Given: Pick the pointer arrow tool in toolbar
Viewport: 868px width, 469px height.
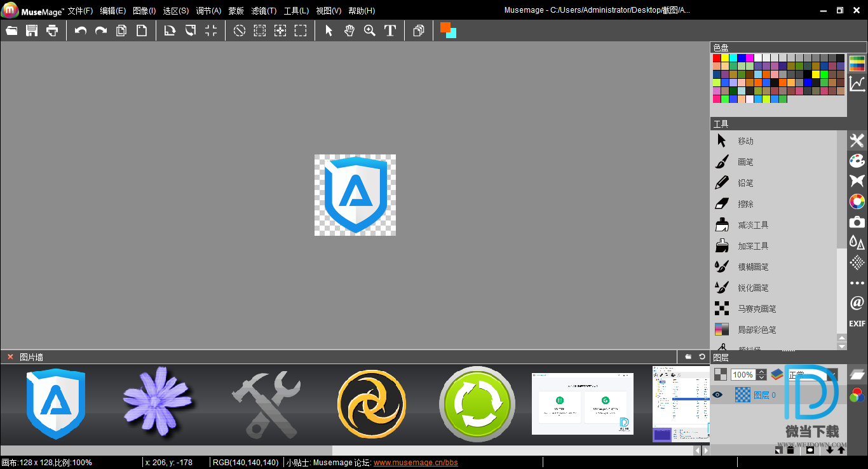Looking at the screenshot, I should click(x=329, y=31).
